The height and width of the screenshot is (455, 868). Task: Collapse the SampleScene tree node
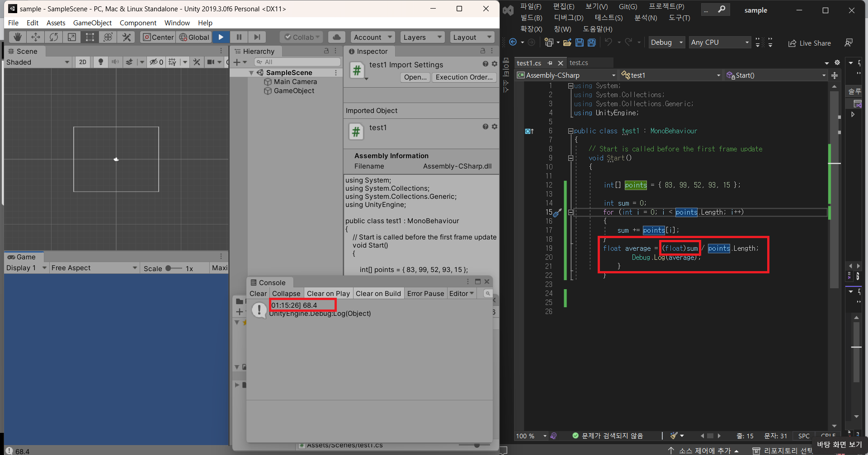251,73
